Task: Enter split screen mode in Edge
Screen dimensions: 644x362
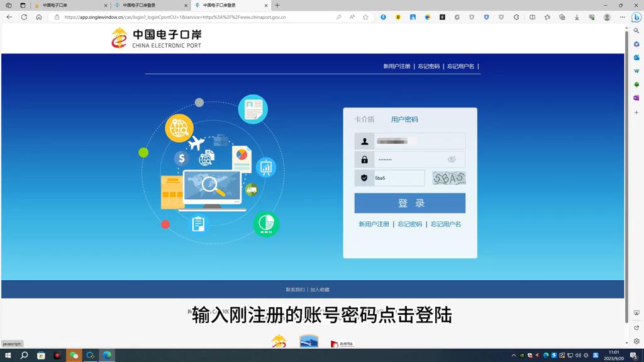Action: (533, 17)
